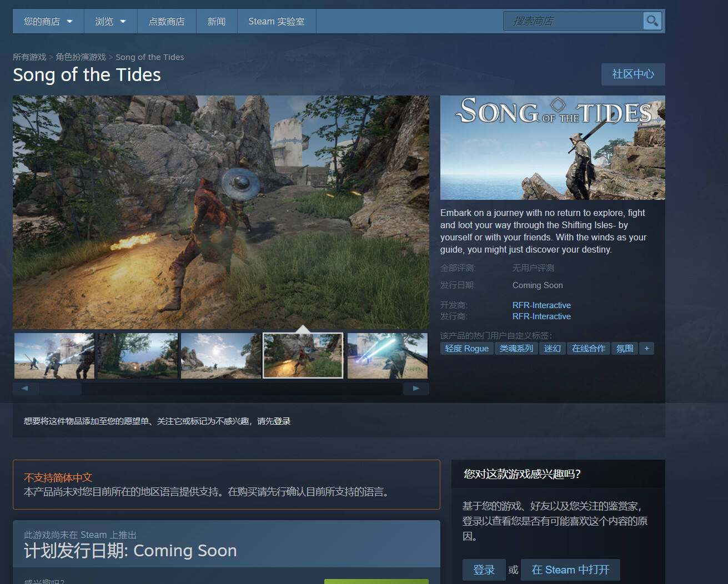This screenshot has width=728, height=584.
Task: Click the 登录 button in interest panel
Action: tap(484, 570)
